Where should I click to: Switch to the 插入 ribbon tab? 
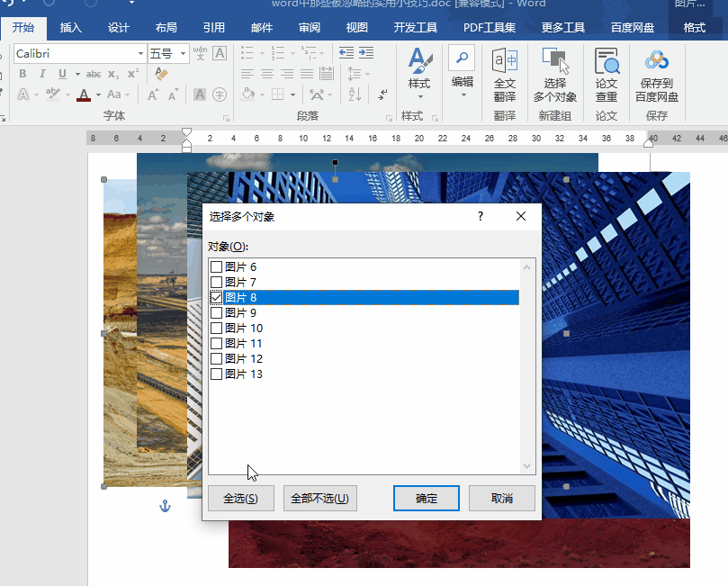pos(71,28)
